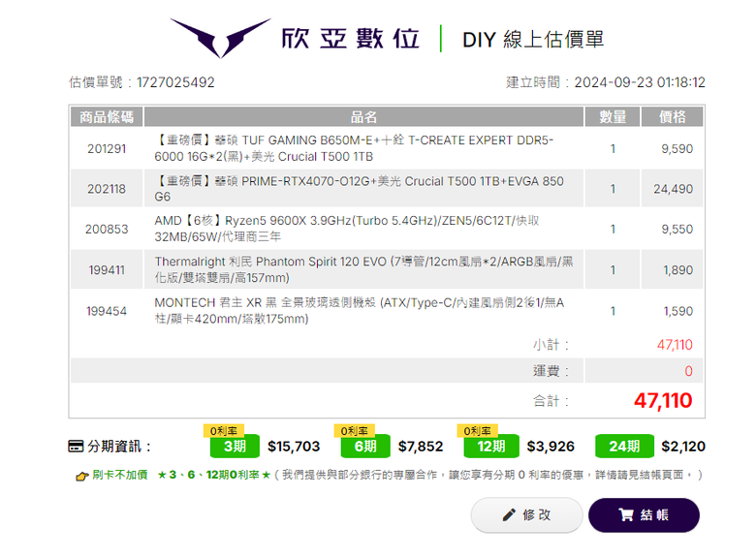Click quantity 1 in the 201291 row
Image resolution: width=756 pixels, height=558 pixels.
tap(613, 149)
